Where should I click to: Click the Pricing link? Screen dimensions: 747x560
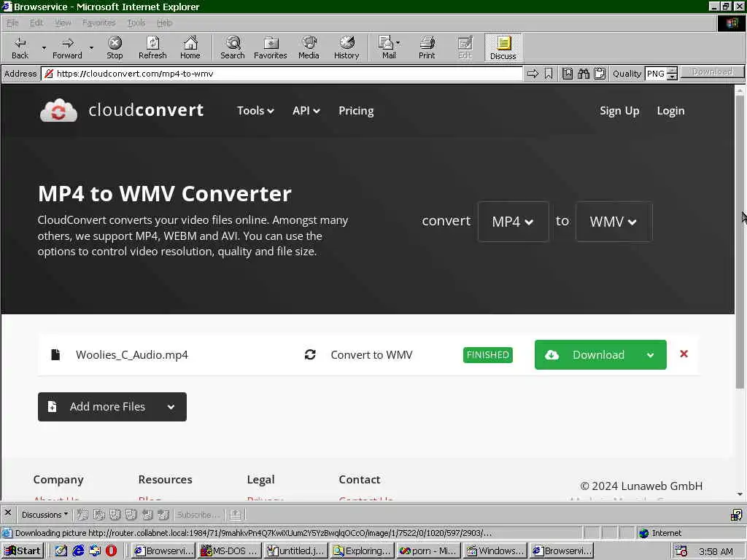click(x=356, y=111)
